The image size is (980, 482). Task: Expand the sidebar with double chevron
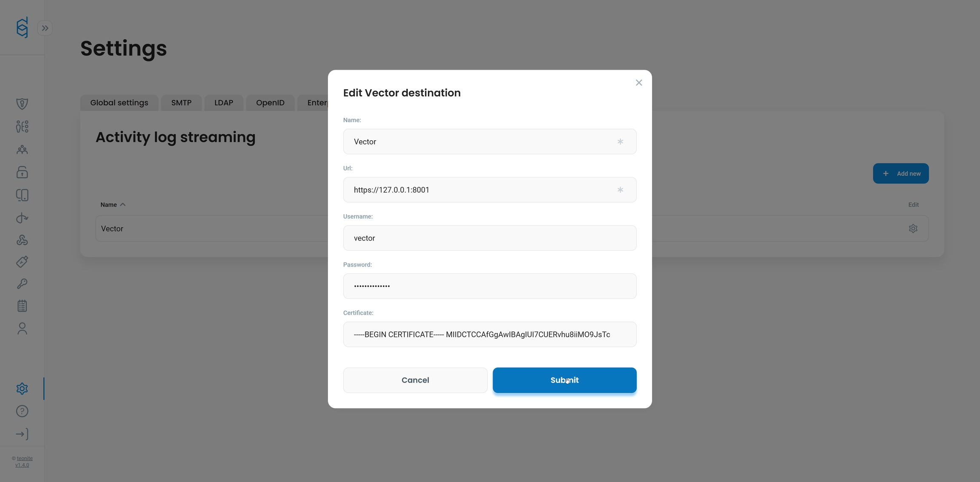[45, 28]
